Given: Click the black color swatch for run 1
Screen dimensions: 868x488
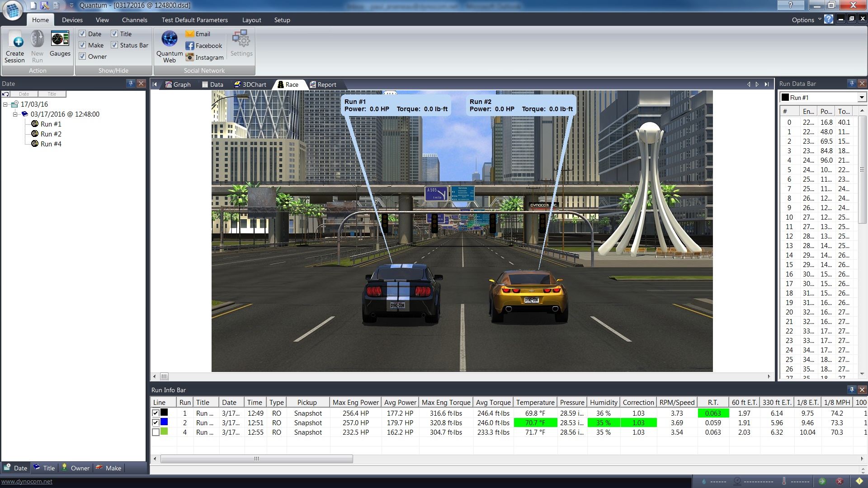Looking at the screenshot, I should coord(164,413).
